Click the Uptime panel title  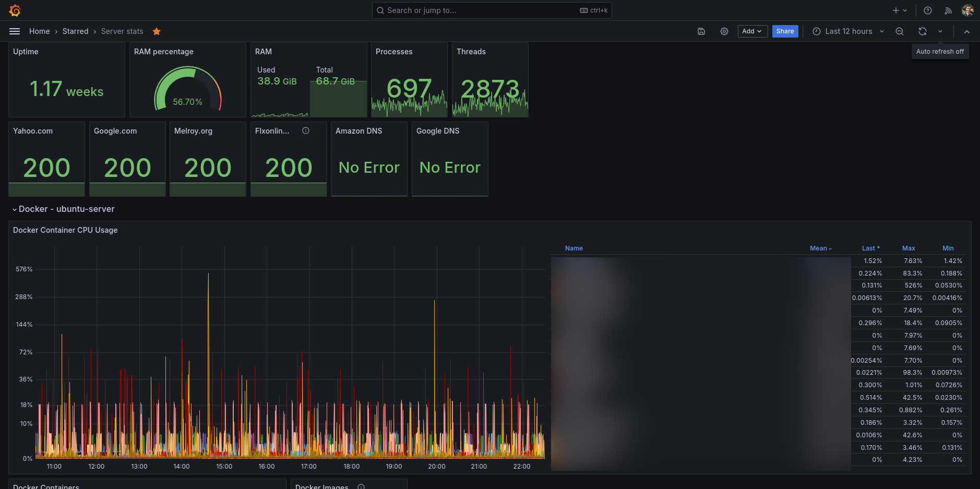pyautogui.click(x=26, y=52)
